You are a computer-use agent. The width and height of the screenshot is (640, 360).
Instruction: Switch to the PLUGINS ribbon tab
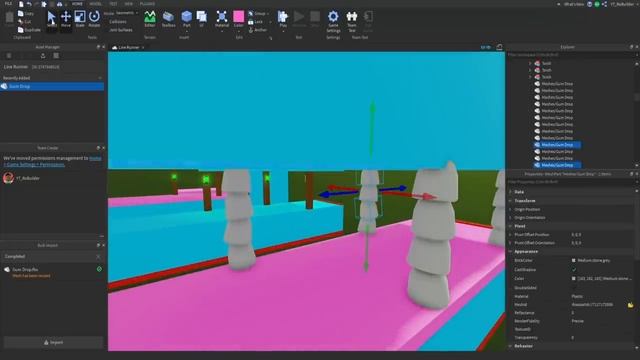147,4
